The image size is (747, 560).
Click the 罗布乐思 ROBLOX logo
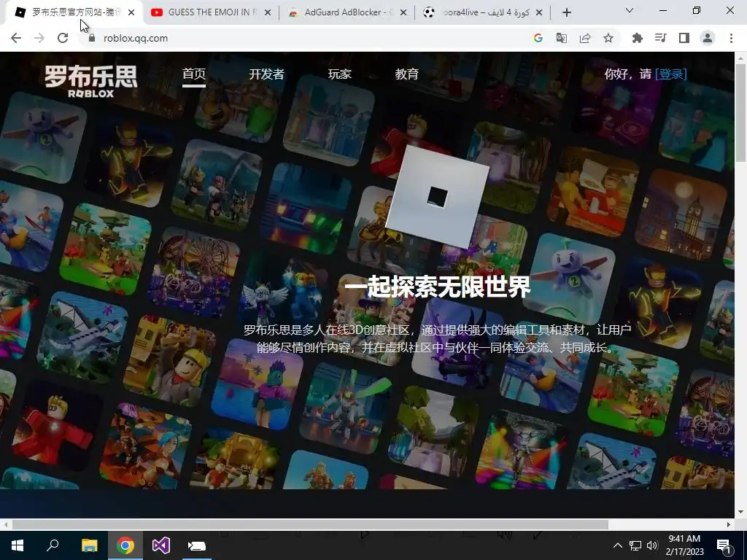coord(91,82)
